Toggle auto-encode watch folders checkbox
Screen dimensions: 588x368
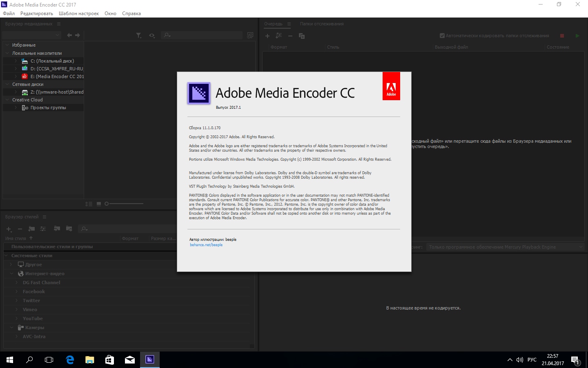[x=442, y=36]
